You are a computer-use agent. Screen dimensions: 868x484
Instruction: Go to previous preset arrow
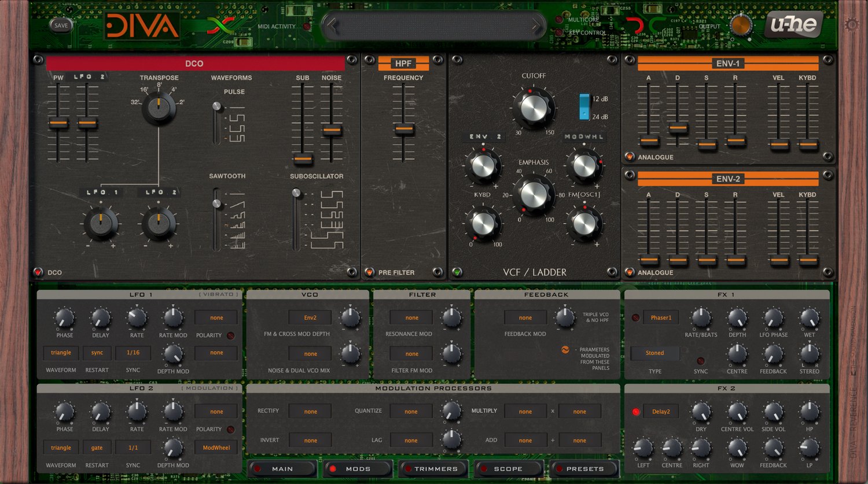click(332, 25)
